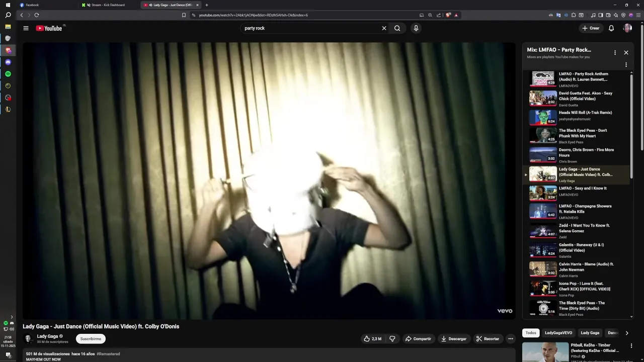Open Discord from the taskbar

pyautogui.click(x=8, y=62)
